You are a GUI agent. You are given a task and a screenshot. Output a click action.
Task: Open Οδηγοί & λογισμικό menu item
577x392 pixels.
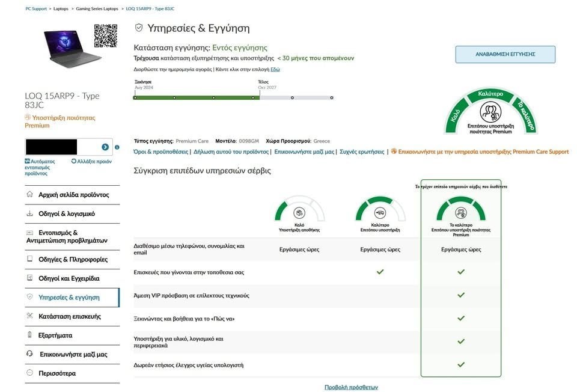[x=72, y=213]
